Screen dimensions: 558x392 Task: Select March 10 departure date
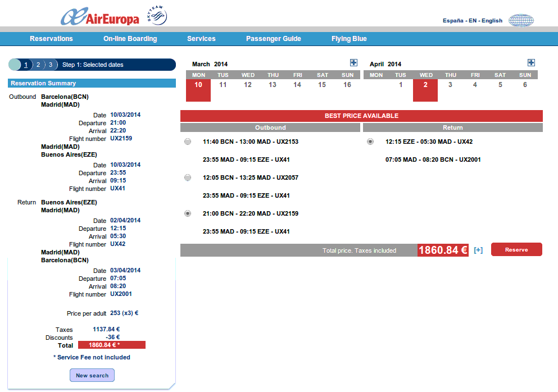coord(198,90)
